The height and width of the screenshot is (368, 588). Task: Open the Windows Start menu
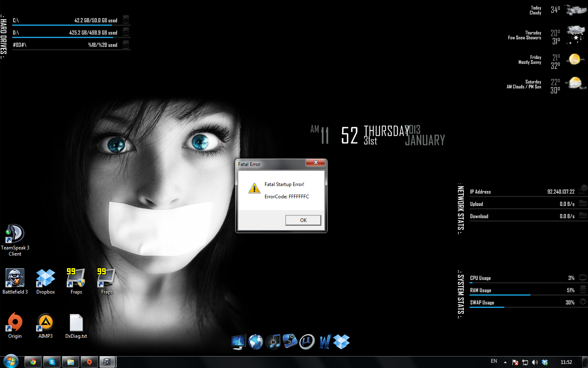tap(11, 361)
